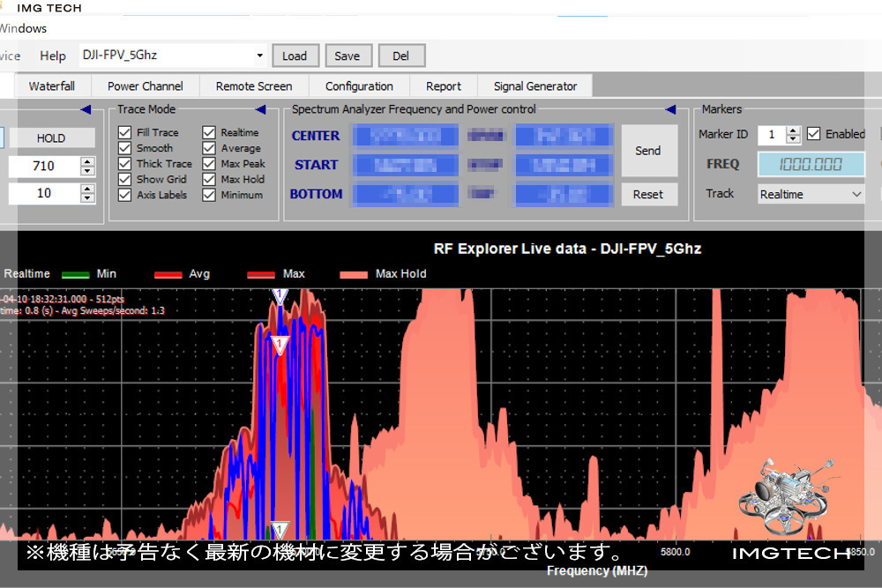
Task: Click the collapse arrow left of Trace Mode panel
Action: tap(86, 109)
